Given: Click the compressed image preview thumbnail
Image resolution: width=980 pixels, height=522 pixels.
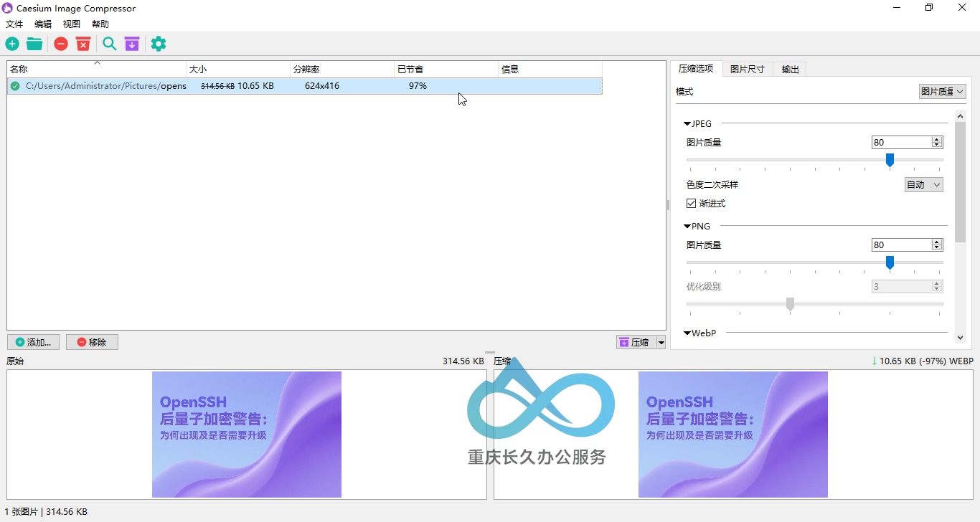Looking at the screenshot, I should 733,435.
